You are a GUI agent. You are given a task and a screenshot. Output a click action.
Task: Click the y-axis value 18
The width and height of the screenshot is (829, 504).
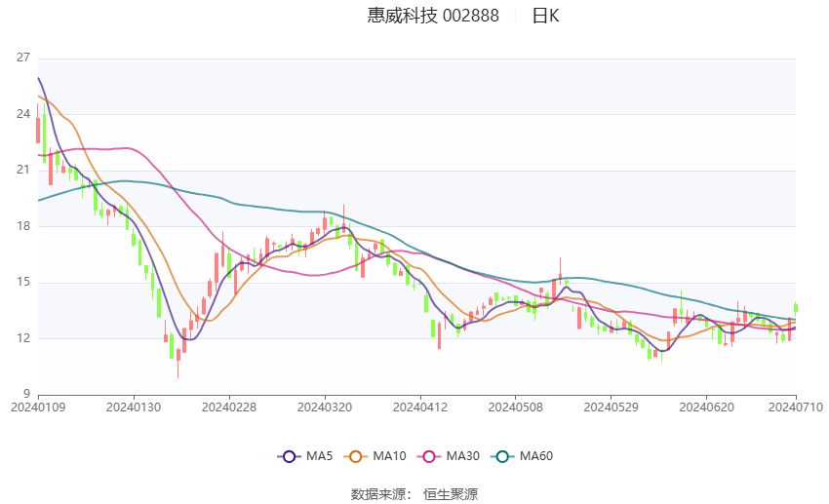(x=23, y=226)
